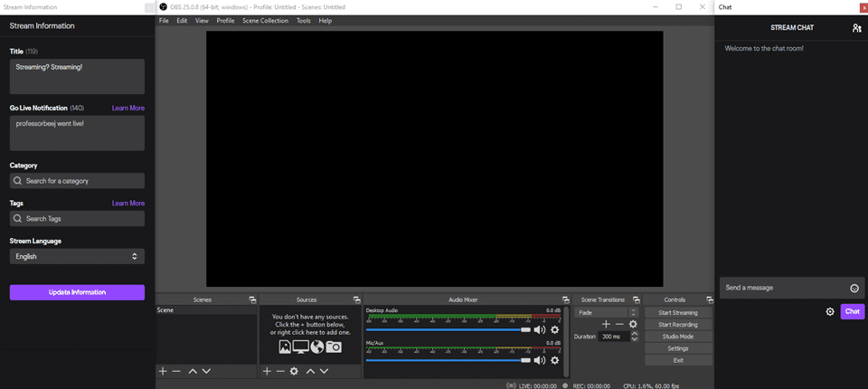
Task: Open the Stream Language dropdown
Action: tap(77, 257)
